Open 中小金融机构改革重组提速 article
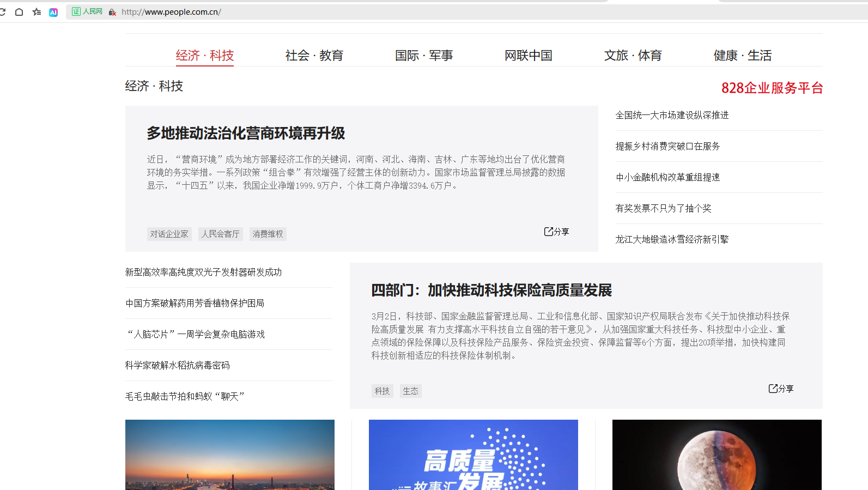Screen dimensions: 868x490 [668, 177]
